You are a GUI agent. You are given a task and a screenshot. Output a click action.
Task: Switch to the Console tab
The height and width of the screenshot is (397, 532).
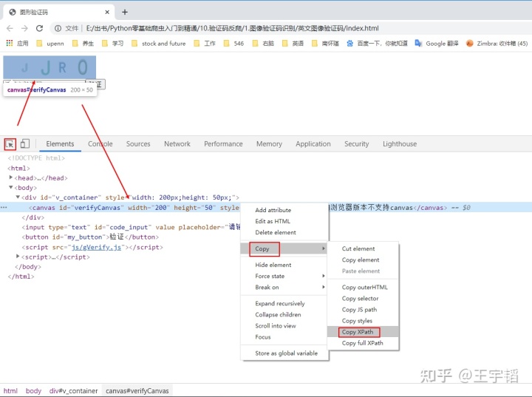(x=100, y=144)
